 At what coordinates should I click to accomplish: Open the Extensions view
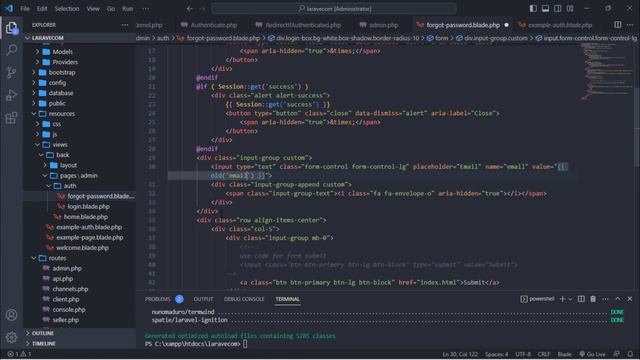[11, 118]
